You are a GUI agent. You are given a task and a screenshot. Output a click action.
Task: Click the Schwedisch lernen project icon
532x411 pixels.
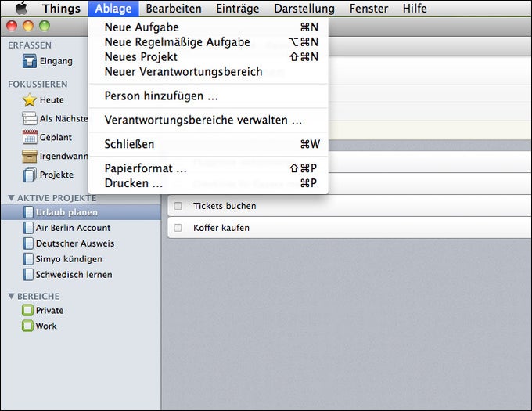pyautogui.click(x=28, y=275)
